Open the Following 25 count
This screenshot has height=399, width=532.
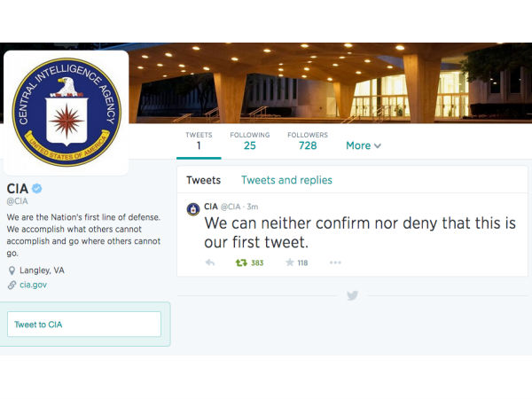click(x=250, y=141)
